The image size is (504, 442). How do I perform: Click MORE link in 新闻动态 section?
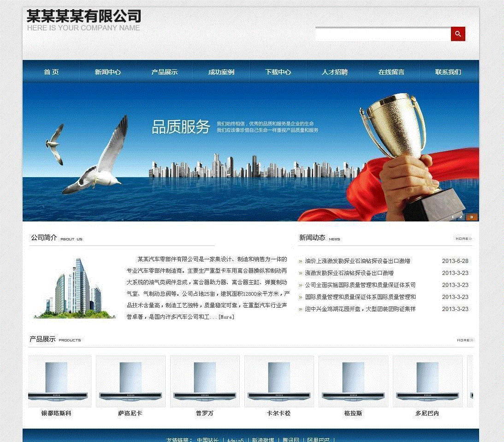click(x=463, y=239)
